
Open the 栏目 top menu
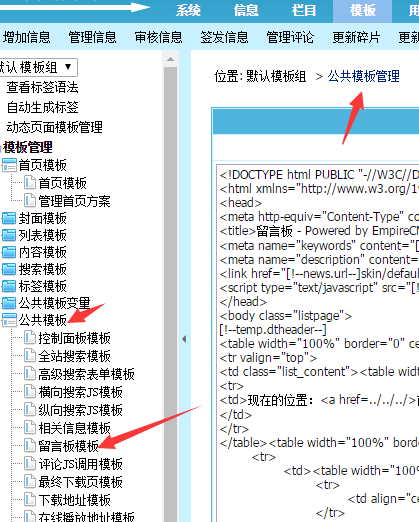pos(304,11)
